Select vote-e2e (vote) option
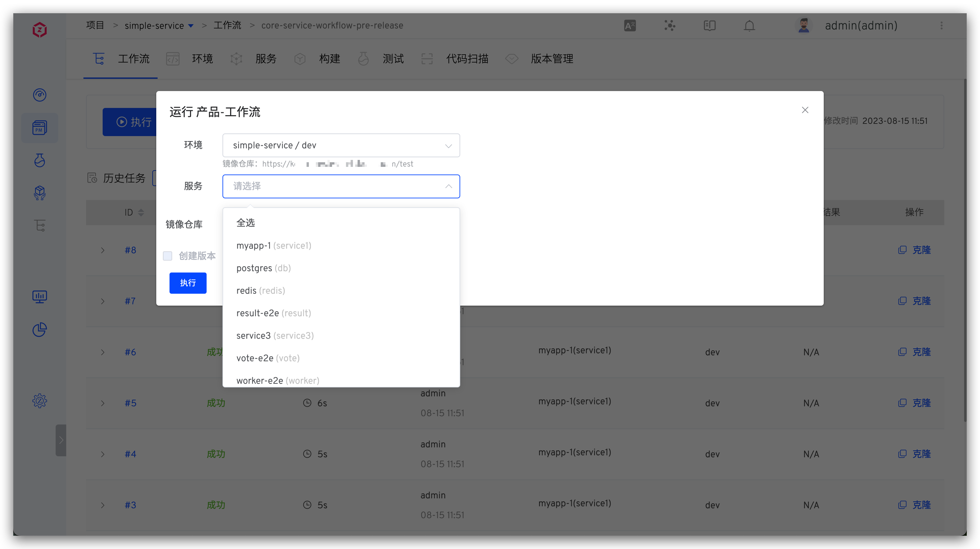The width and height of the screenshot is (980, 549). 341,358
